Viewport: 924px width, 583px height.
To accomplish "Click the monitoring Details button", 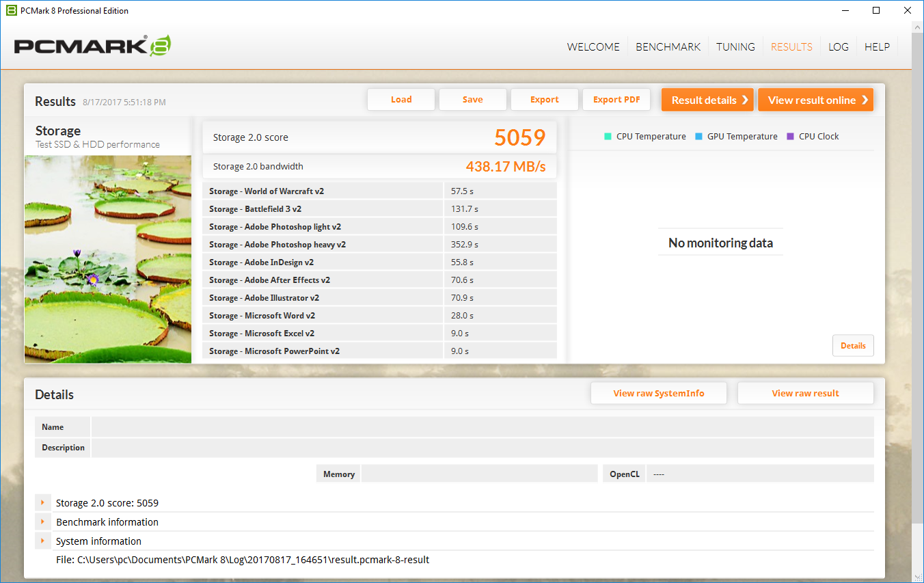I will coord(853,345).
